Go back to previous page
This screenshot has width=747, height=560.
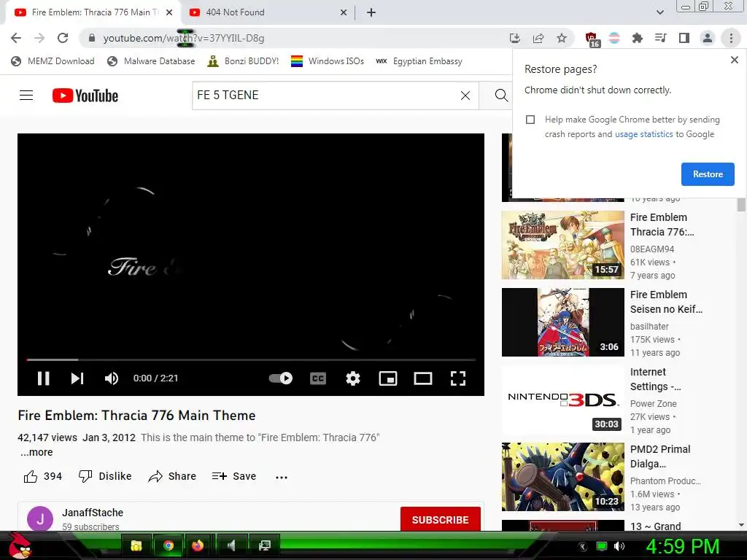pos(16,38)
